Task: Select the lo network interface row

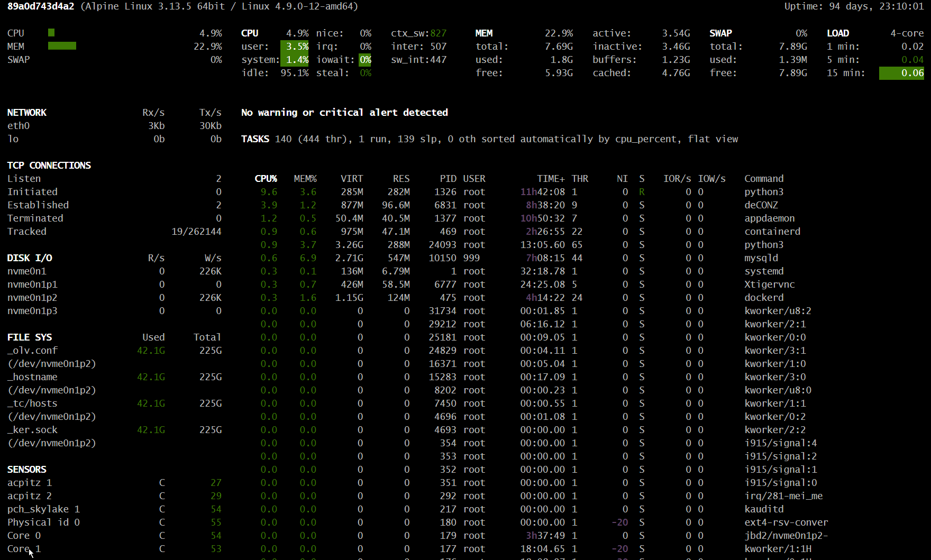Action: pyautogui.click(x=114, y=139)
